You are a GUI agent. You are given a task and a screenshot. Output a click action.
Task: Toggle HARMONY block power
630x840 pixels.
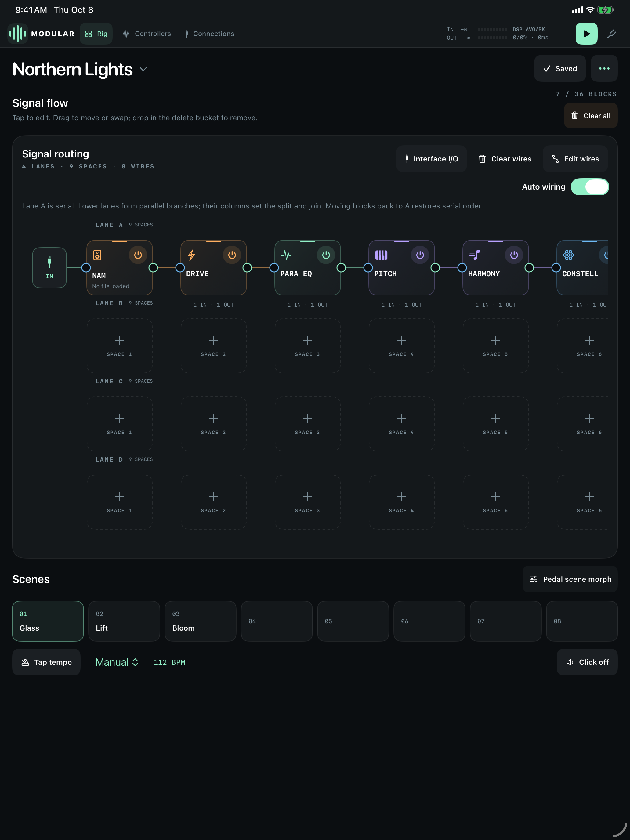coord(514,255)
